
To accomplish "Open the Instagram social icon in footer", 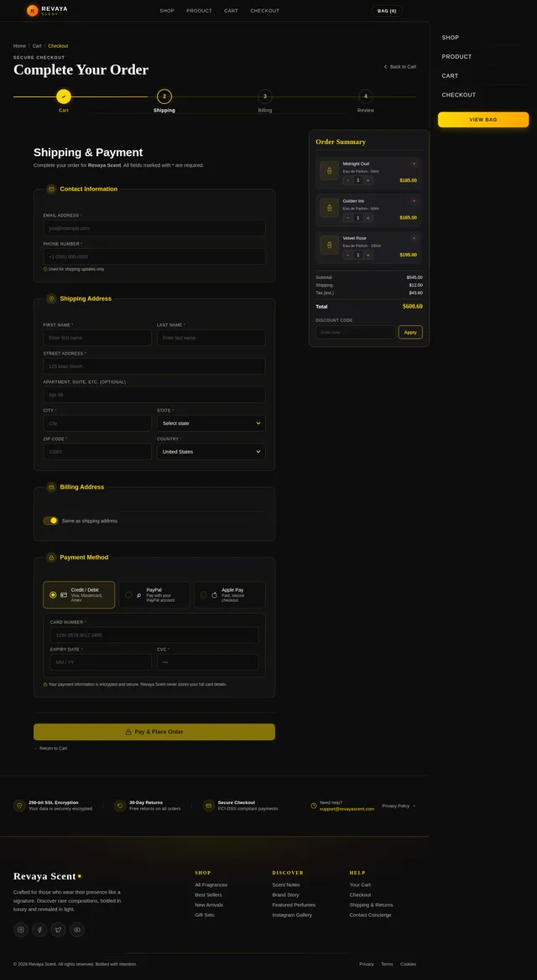I will coord(21,930).
